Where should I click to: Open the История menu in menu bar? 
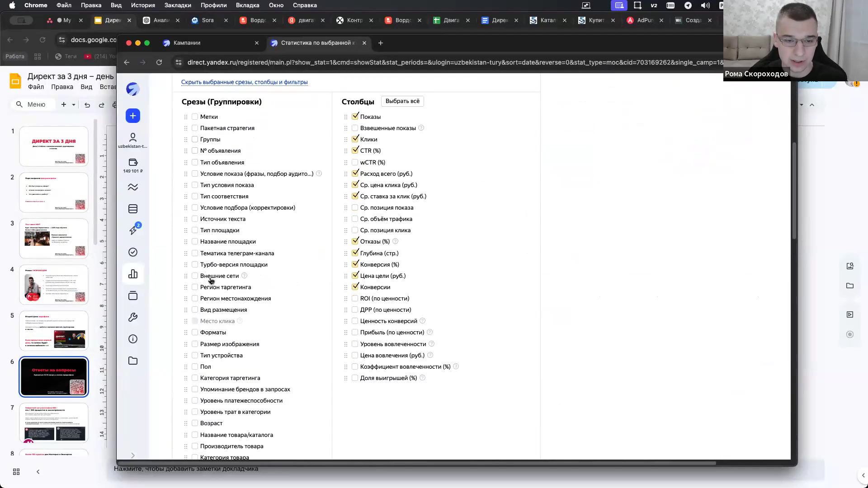point(143,5)
